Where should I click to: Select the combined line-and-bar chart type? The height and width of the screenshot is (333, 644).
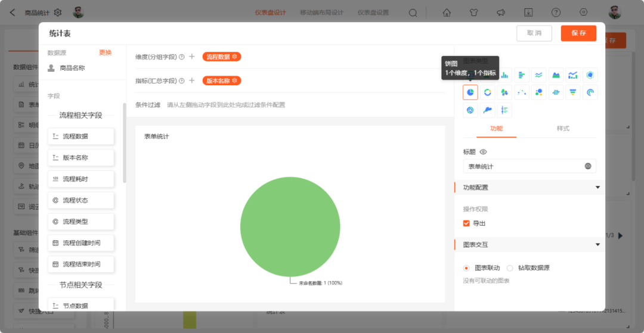point(573,75)
